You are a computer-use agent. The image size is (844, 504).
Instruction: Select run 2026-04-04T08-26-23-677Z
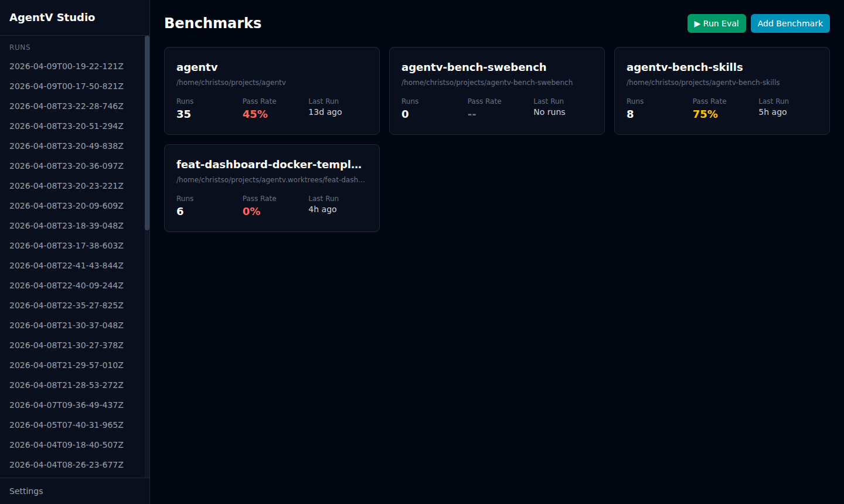(66, 465)
